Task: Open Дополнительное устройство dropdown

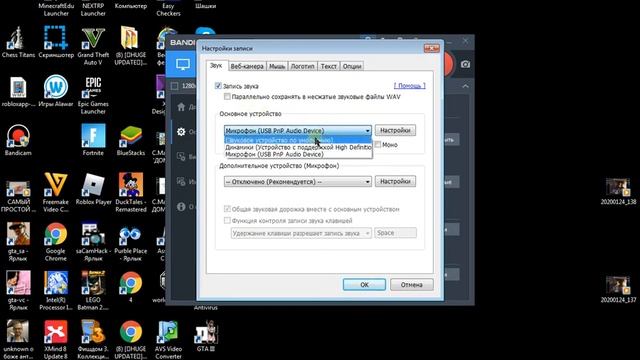Action: [x=298, y=182]
